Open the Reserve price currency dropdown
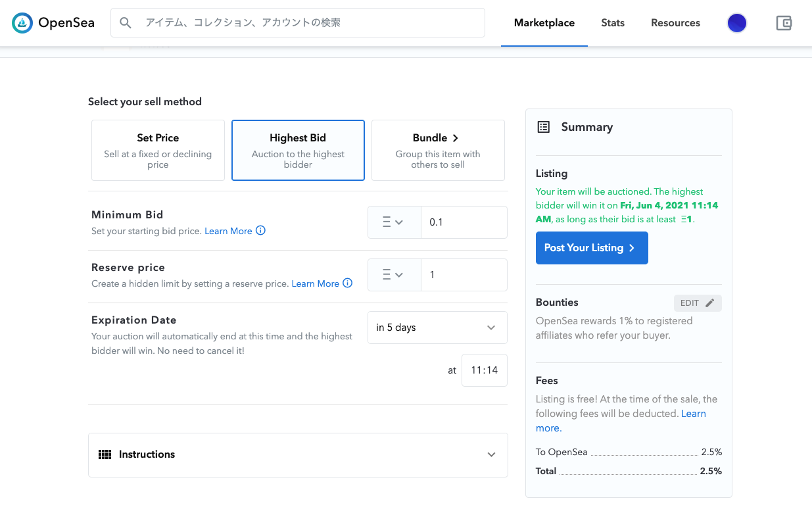 click(394, 275)
